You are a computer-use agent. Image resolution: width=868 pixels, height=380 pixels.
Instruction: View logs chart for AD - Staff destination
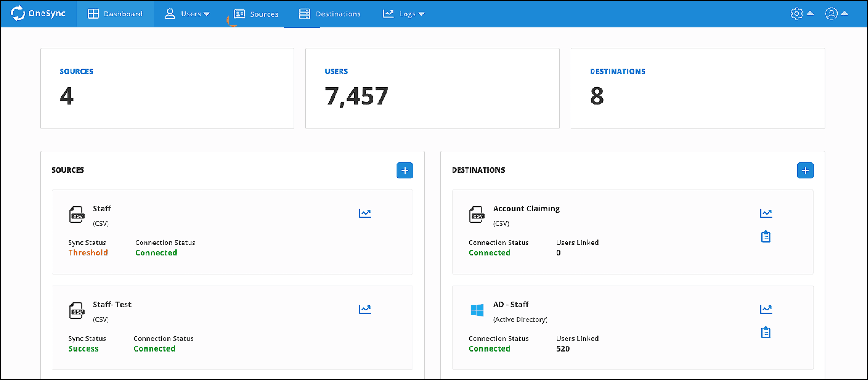[x=766, y=309]
